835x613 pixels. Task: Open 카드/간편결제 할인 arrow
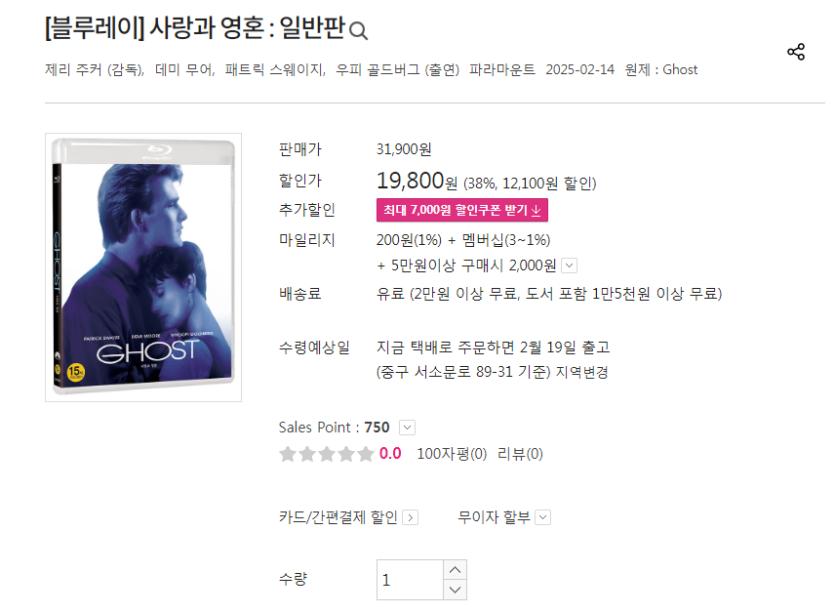click(x=410, y=518)
